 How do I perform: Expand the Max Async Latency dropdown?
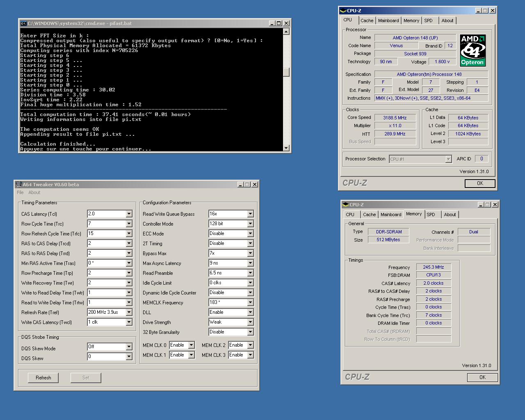point(250,263)
